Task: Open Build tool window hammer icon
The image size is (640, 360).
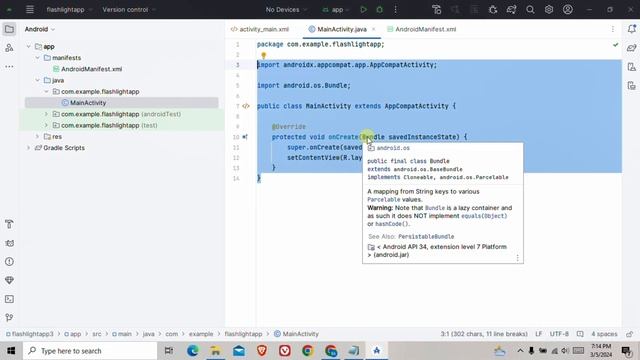Action: tap(9, 224)
